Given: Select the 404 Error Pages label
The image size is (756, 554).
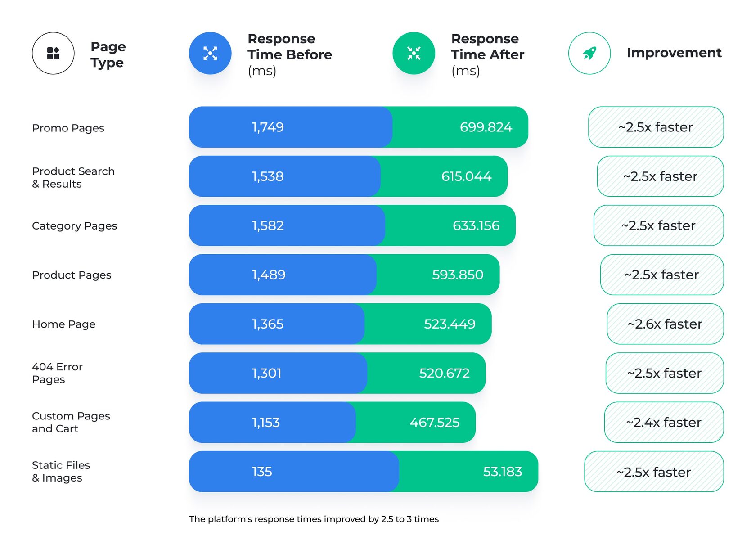Looking at the screenshot, I should (57, 373).
